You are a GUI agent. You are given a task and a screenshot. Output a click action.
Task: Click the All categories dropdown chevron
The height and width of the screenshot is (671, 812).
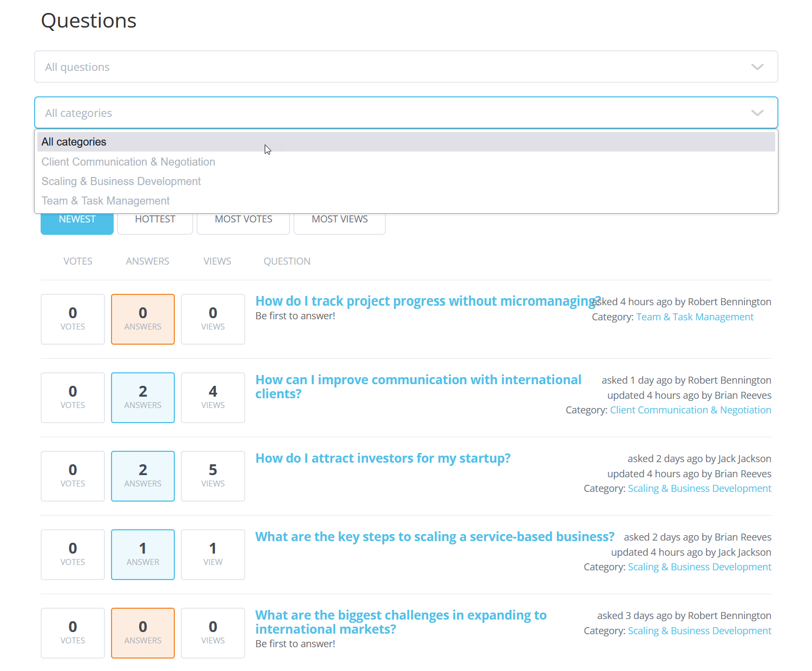(x=757, y=113)
